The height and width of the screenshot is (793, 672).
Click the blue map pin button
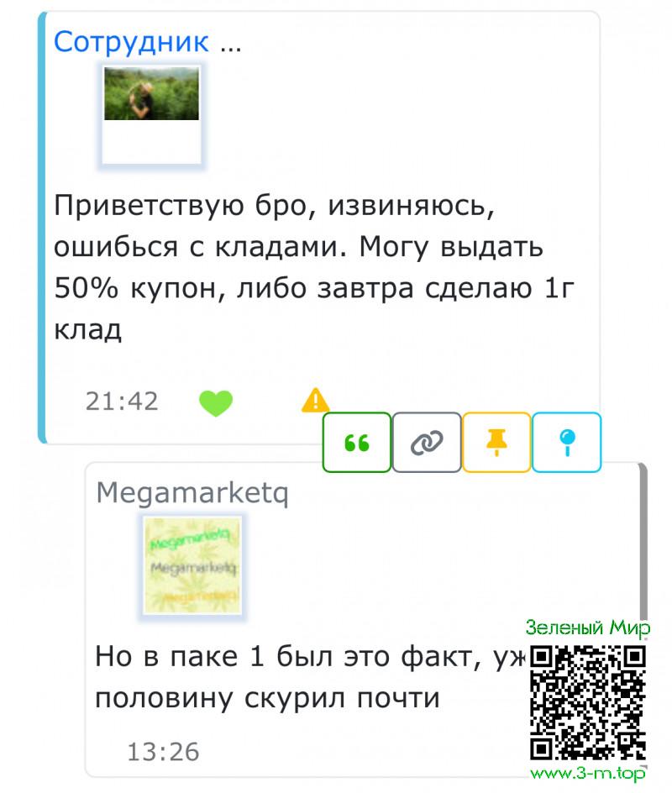[567, 443]
